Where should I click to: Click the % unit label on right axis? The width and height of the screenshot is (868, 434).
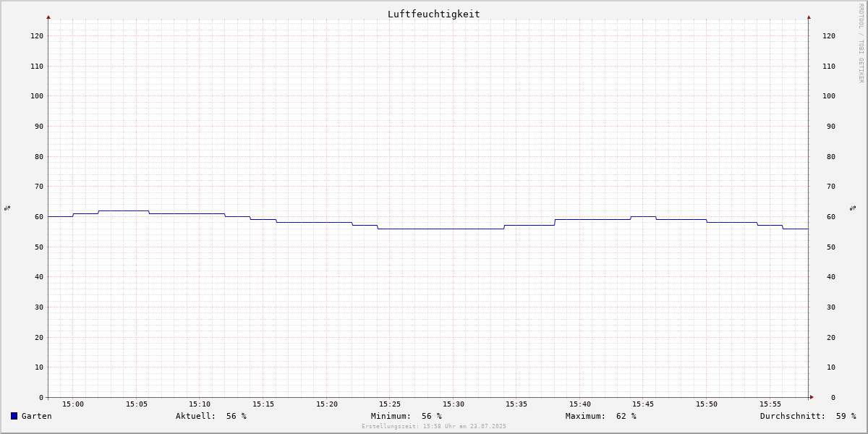pyautogui.click(x=853, y=208)
